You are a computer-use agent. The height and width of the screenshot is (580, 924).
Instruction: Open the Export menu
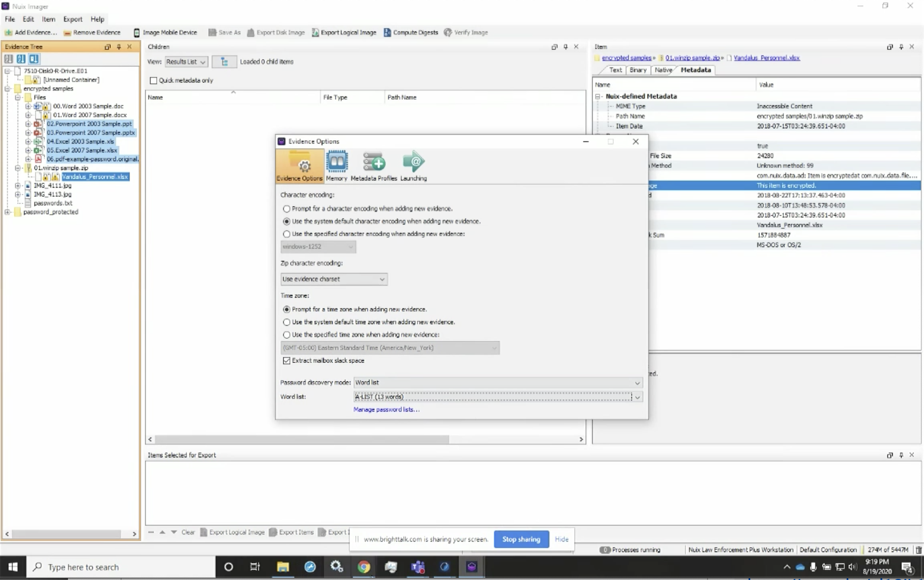click(x=72, y=19)
